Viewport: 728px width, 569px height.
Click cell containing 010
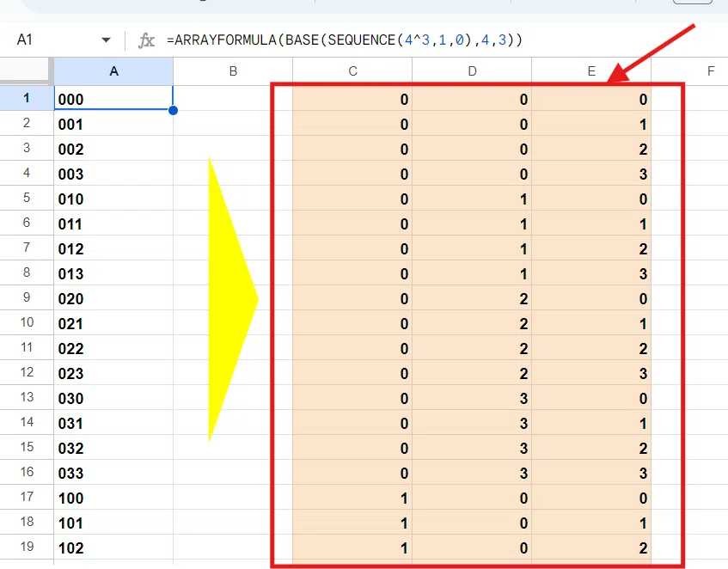pos(113,199)
